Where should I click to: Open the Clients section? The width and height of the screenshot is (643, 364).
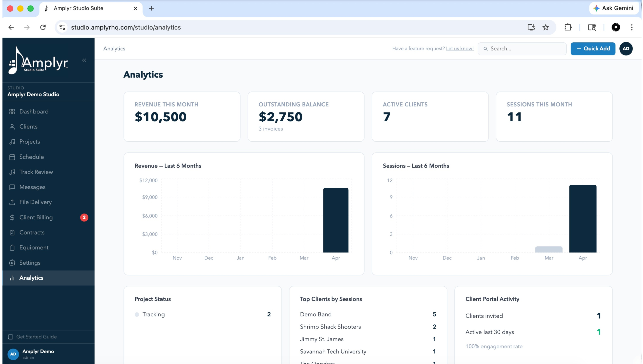tap(28, 126)
